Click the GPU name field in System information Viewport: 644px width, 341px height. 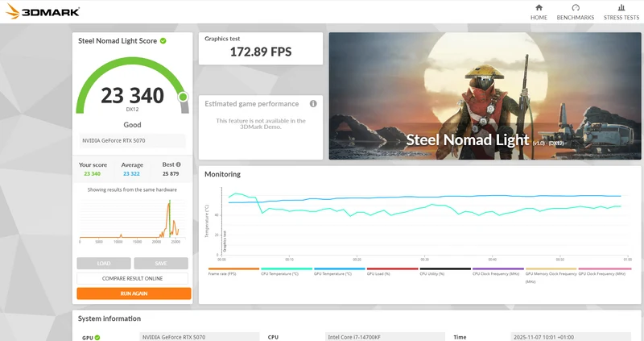(x=200, y=337)
